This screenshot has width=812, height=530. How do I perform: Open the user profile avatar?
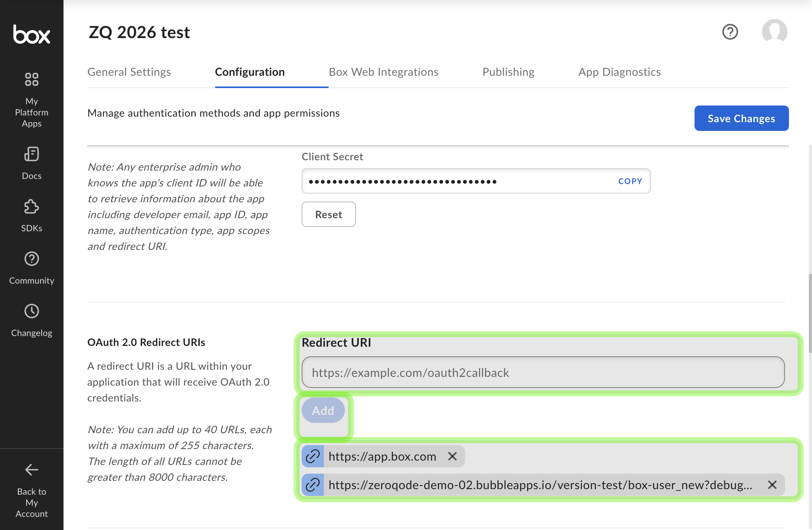tap(774, 32)
